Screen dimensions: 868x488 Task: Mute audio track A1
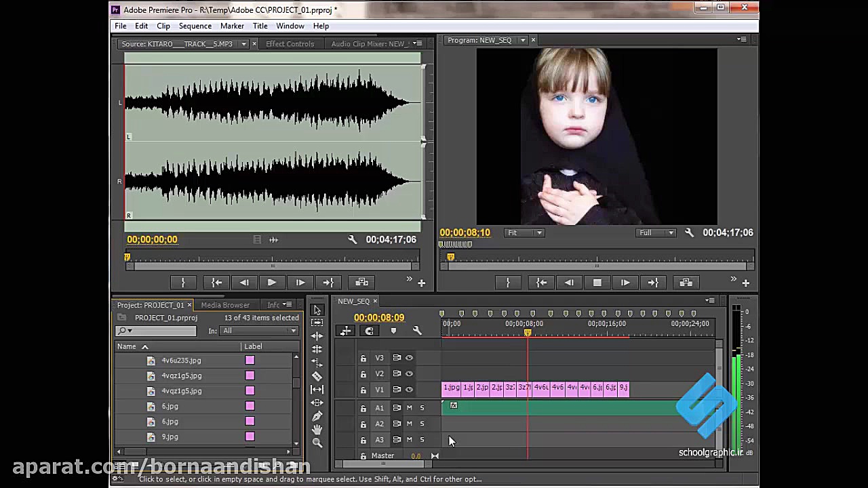click(409, 408)
